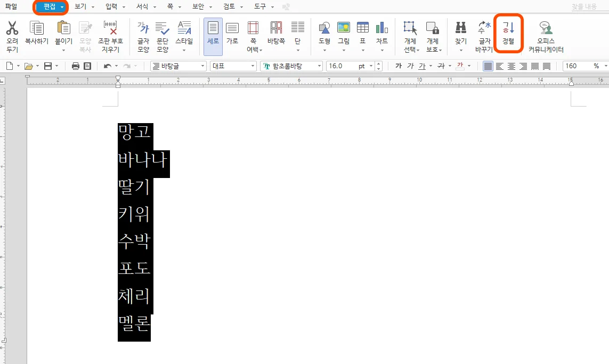Image resolution: width=609 pixels, height=364 pixels.
Task: Click the 찾기 binoculars find icon
Action: pyautogui.click(x=461, y=28)
